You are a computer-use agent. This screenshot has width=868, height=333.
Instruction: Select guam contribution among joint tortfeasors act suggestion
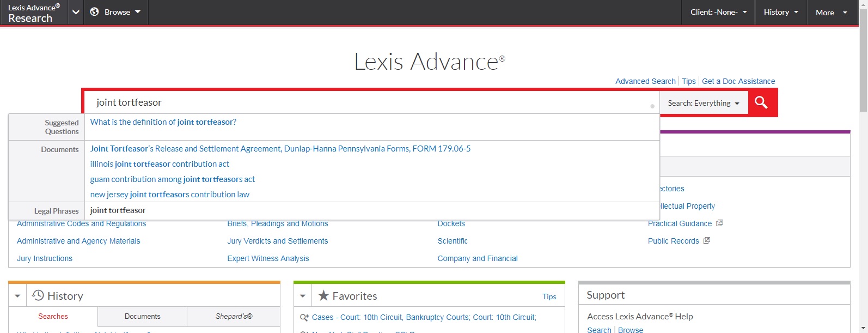[x=173, y=179]
